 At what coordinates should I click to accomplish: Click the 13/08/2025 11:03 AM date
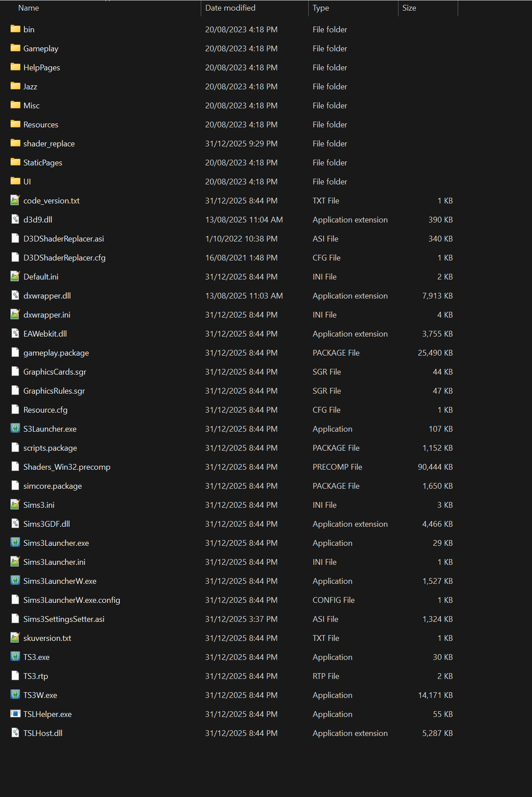pyautogui.click(x=244, y=296)
